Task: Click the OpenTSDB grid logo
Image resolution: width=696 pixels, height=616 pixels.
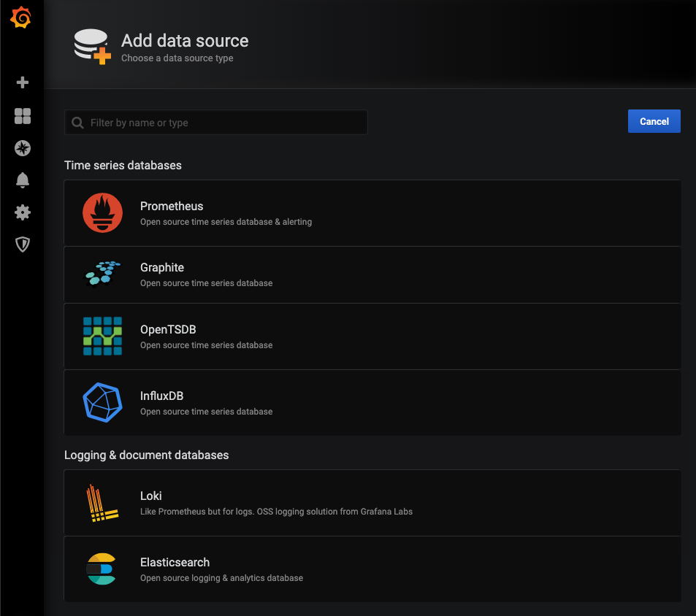Action: (102, 336)
